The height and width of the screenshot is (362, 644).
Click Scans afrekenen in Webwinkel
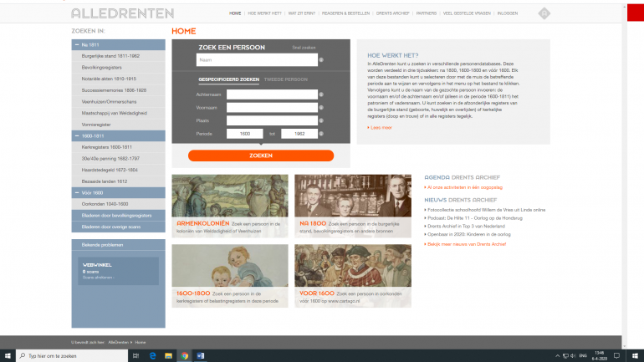98,278
